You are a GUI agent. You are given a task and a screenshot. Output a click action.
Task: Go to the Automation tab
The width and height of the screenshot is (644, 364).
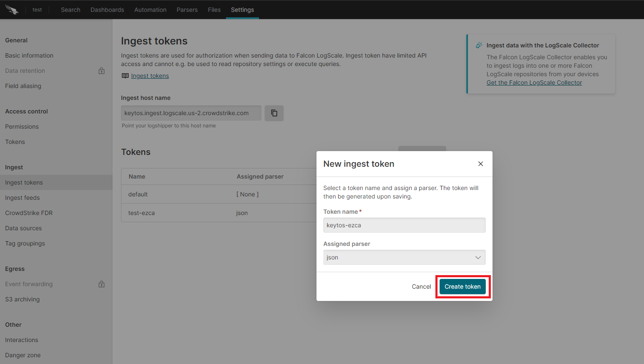click(x=150, y=10)
